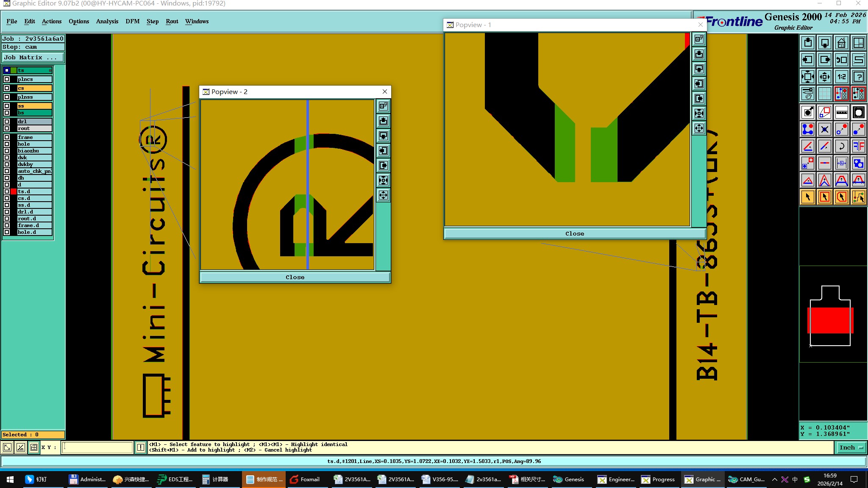Click the 1:2 zoom scale icon
This screenshot has height=488, width=868.
click(841, 77)
